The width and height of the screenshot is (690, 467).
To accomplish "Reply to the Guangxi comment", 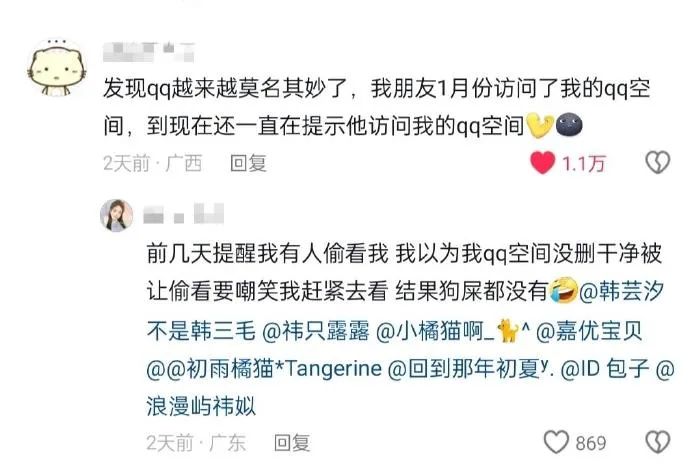I will 249,163.
